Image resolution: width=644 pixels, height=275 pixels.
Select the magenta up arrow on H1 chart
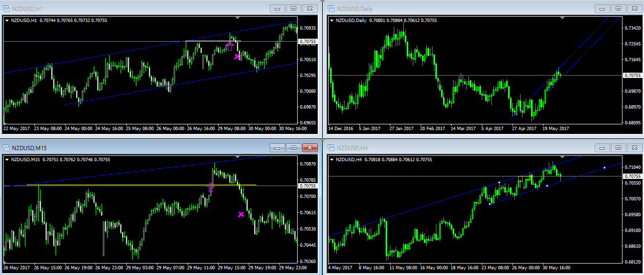pyautogui.click(x=230, y=46)
